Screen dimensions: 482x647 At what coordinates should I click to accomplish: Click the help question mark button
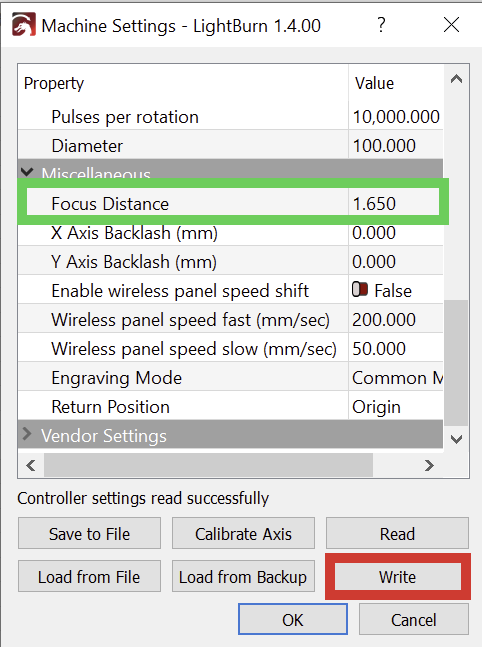[381, 25]
